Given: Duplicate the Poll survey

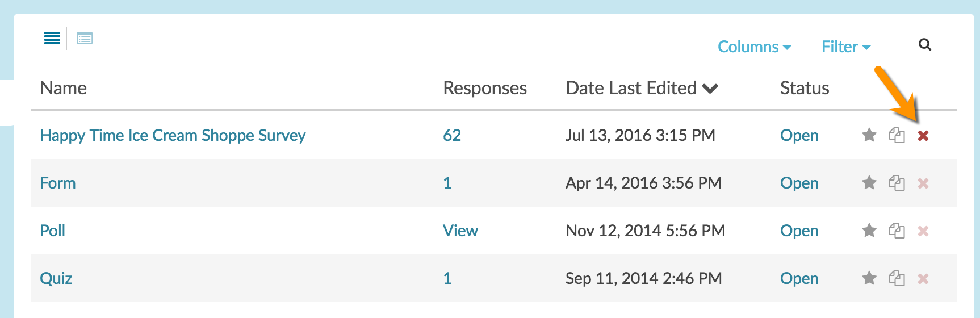Looking at the screenshot, I should [897, 231].
